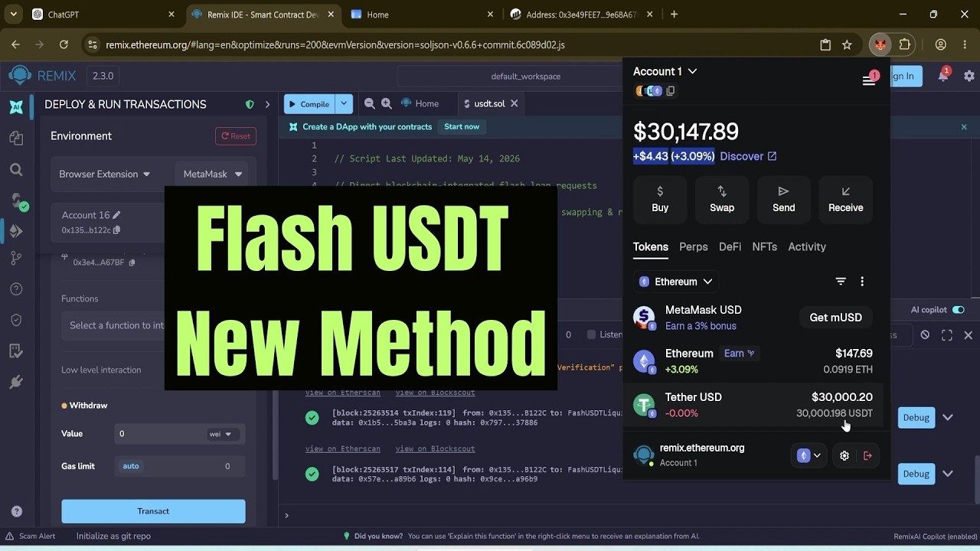The height and width of the screenshot is (551, 980).
Task: Open the Solidity compiler sidebar icon
Action: pos(18,201)
